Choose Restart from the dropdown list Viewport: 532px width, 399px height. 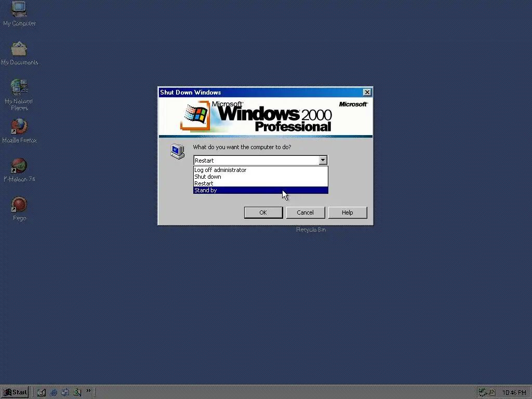point(261,183)
